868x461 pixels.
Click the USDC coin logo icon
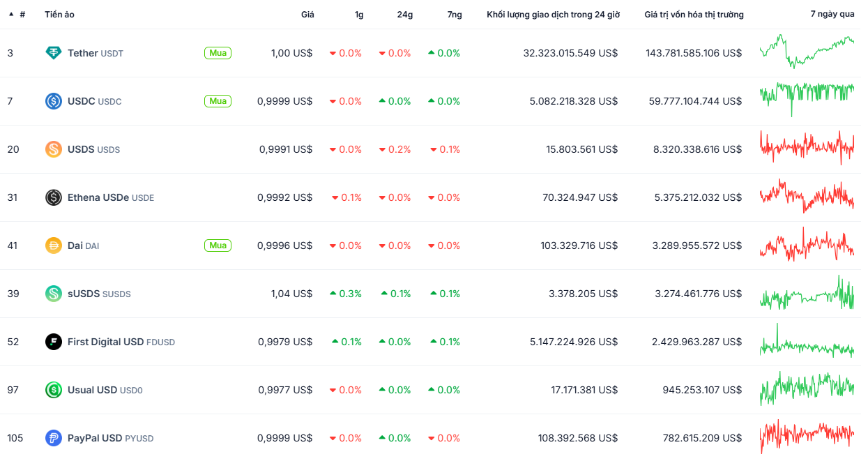(x=54, y=101)
